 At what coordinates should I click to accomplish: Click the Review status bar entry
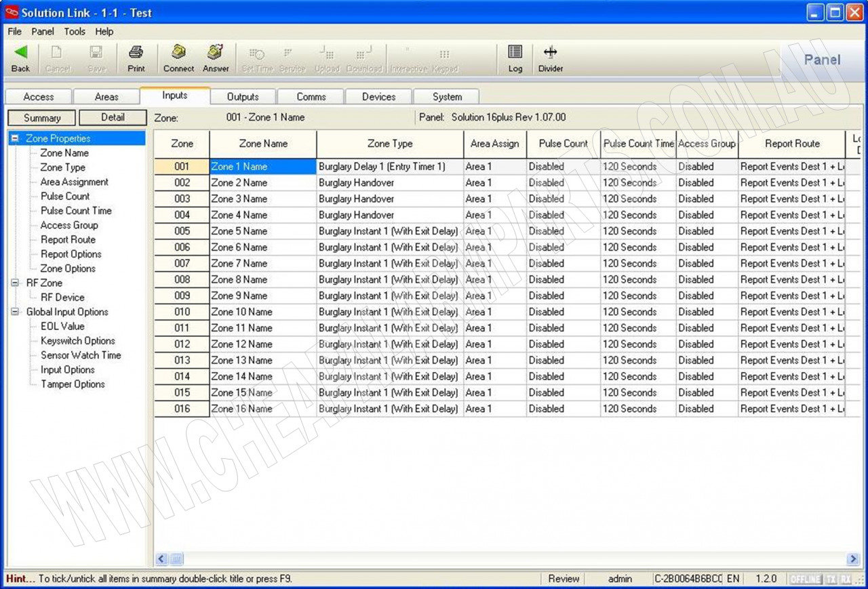click(564, 579)
